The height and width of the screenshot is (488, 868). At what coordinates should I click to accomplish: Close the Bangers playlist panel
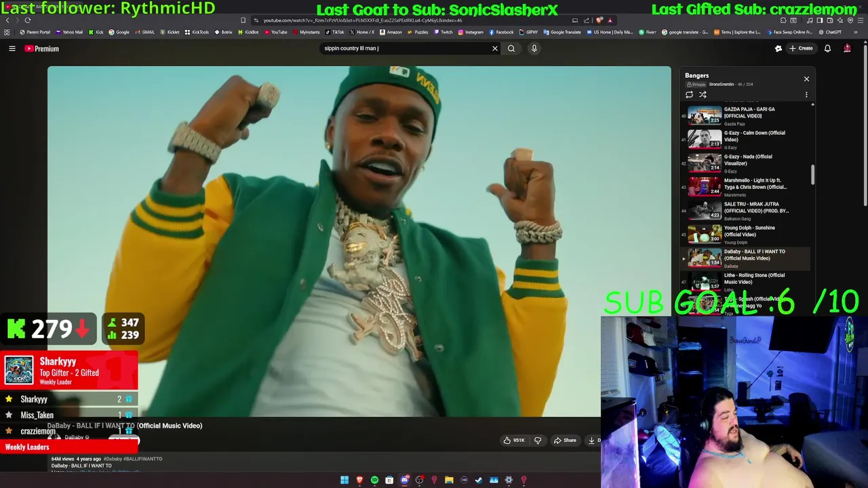coord(806,79)
